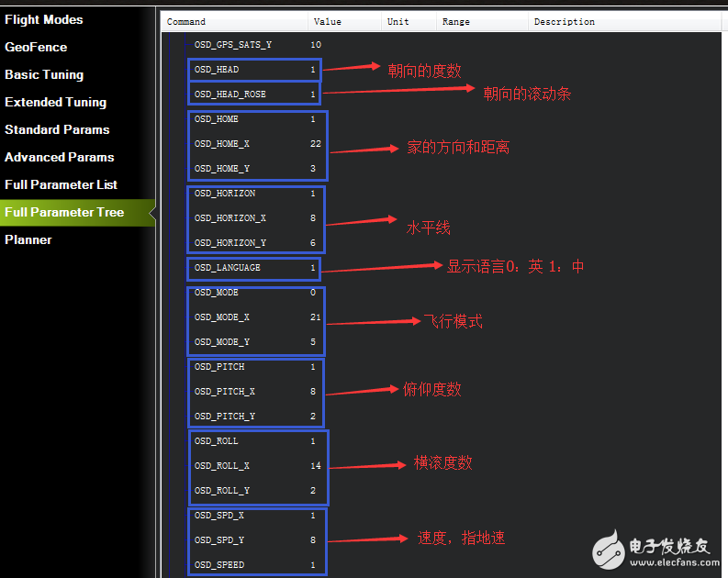728x578 pixels.
Task: Open the GeoFence settings
Action: [36, 48]
